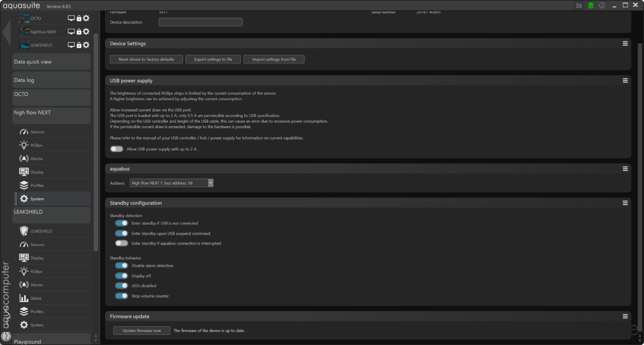Click the sidebar vertical scrollbar
The height and width of the screenshot is (345, 644).
[x=96, y=142]
